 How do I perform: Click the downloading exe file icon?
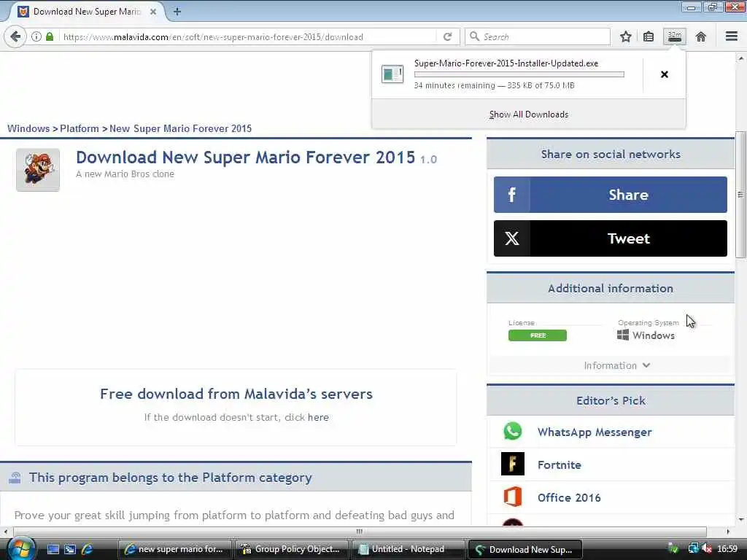tap(392, 74)
